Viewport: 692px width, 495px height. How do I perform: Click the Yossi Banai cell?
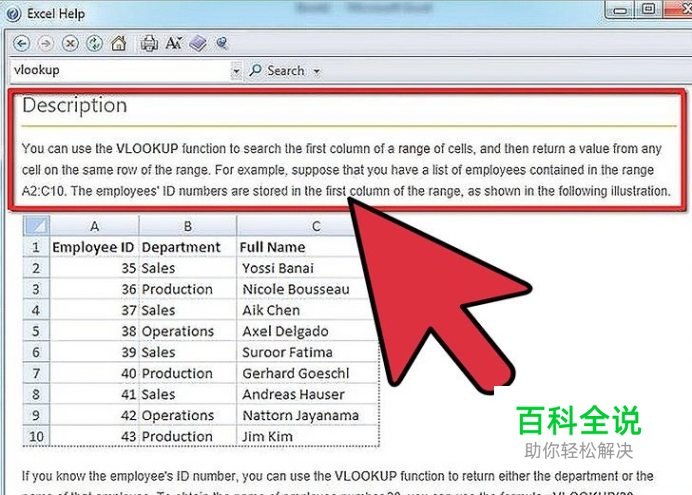click(300, 268)
